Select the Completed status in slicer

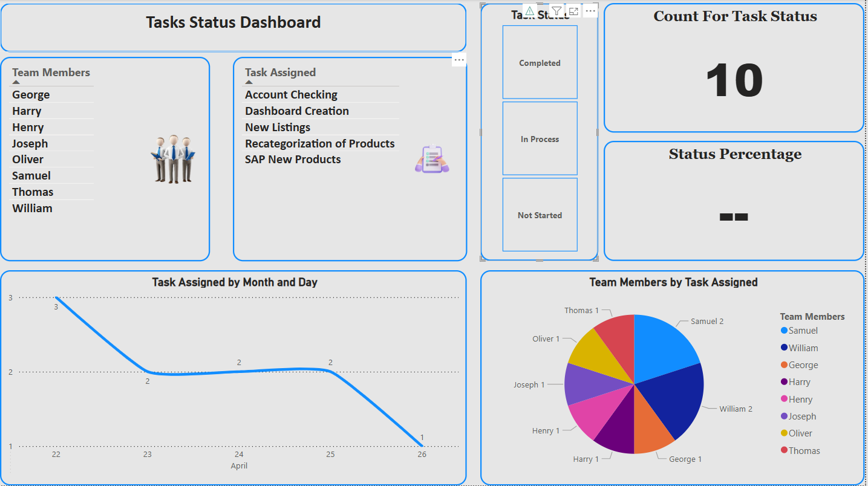540,62
